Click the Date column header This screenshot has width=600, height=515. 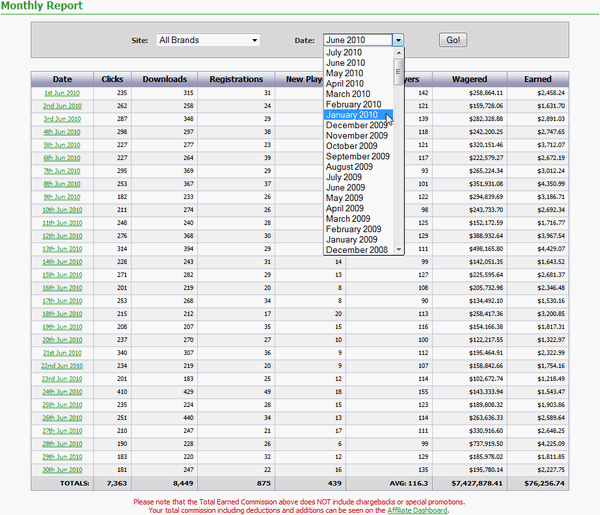[62, 79]
